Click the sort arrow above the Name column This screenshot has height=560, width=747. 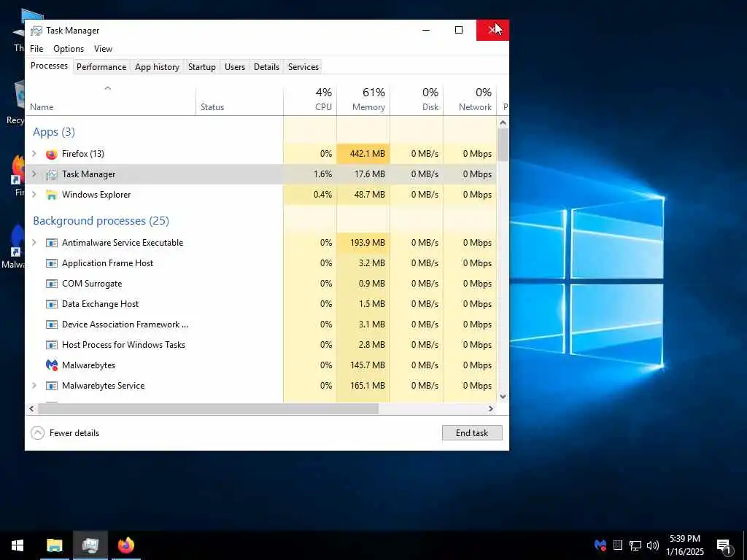108,88
